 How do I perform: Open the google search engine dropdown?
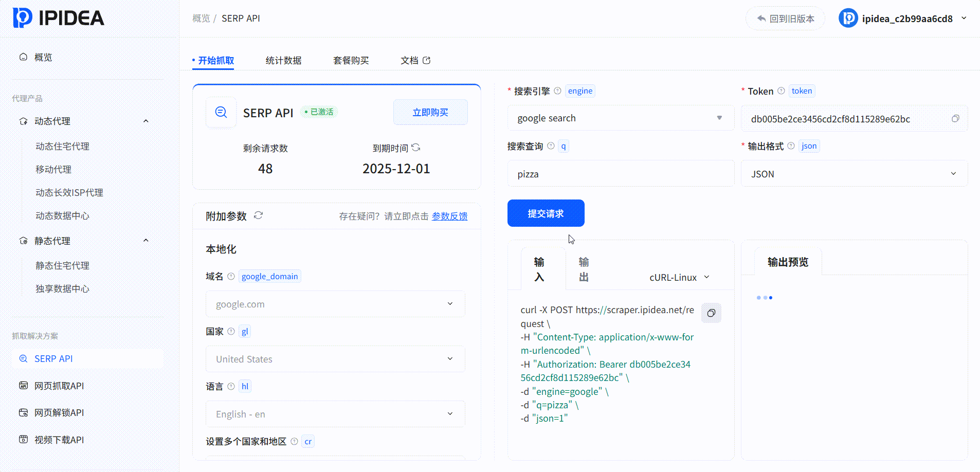tap(621, 118)
